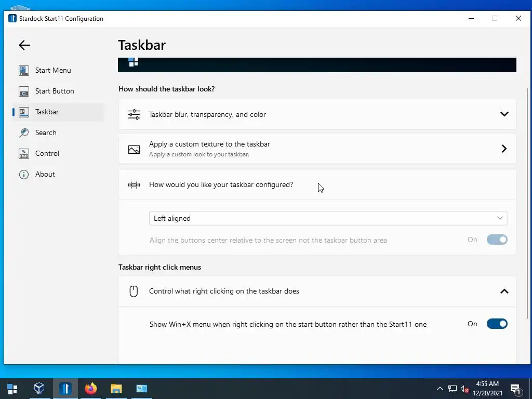Click the Control keyboard sidebar icon
The width and height of the screenshot is (532, 399).
24,153
